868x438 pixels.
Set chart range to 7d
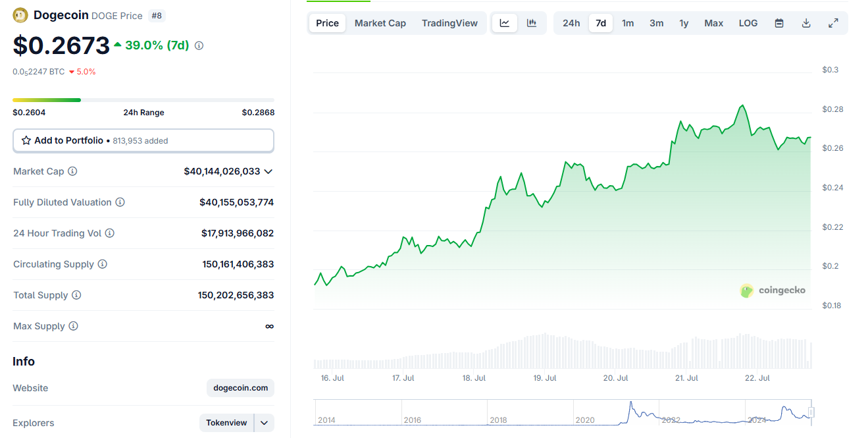click(x=601, y=23)
